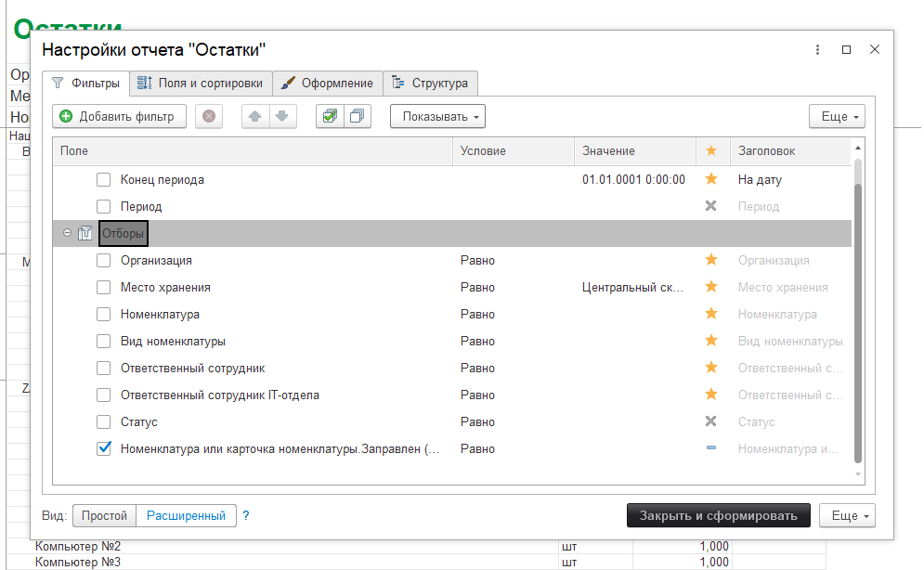Click the Добавить фильтр button
Screen dimensions: 924x570
point(119,117)
